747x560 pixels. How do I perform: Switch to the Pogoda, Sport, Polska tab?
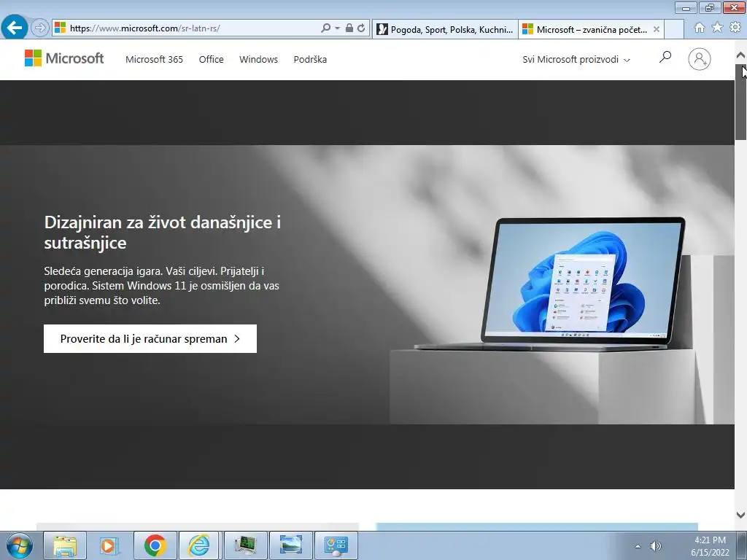(445, 29)
